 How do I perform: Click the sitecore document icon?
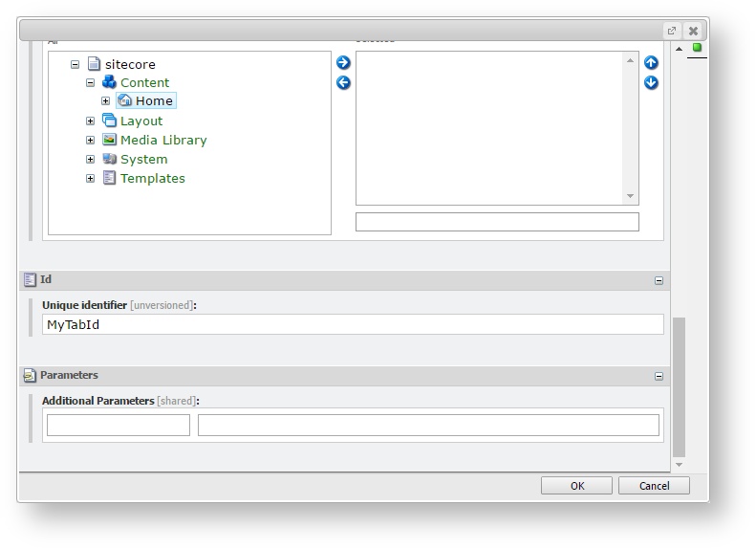pyautogui.click(x=94, y=64)
